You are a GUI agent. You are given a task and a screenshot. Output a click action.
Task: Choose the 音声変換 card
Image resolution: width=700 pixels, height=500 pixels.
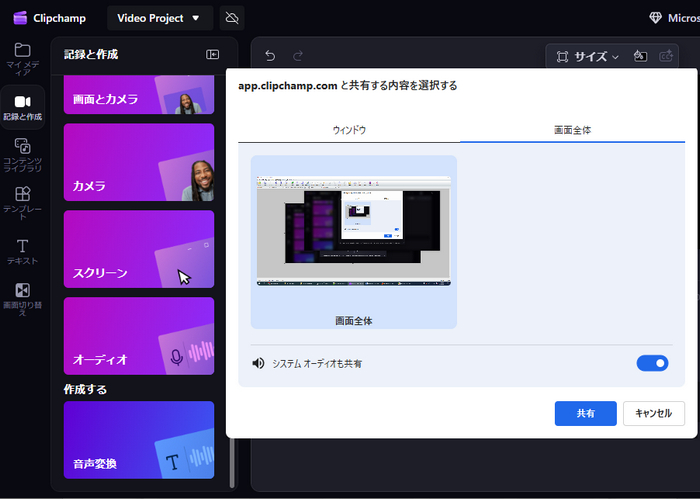(x=139, y=440)
